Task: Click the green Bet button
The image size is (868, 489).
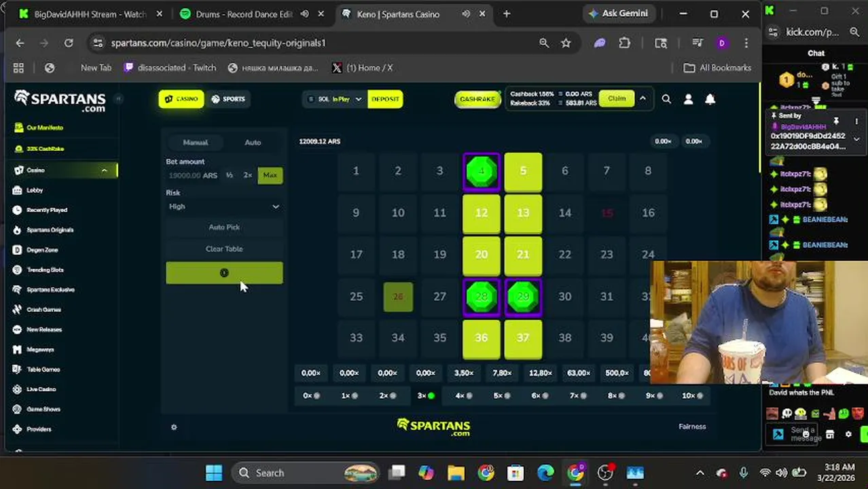Action: click(x=224, y=273)
